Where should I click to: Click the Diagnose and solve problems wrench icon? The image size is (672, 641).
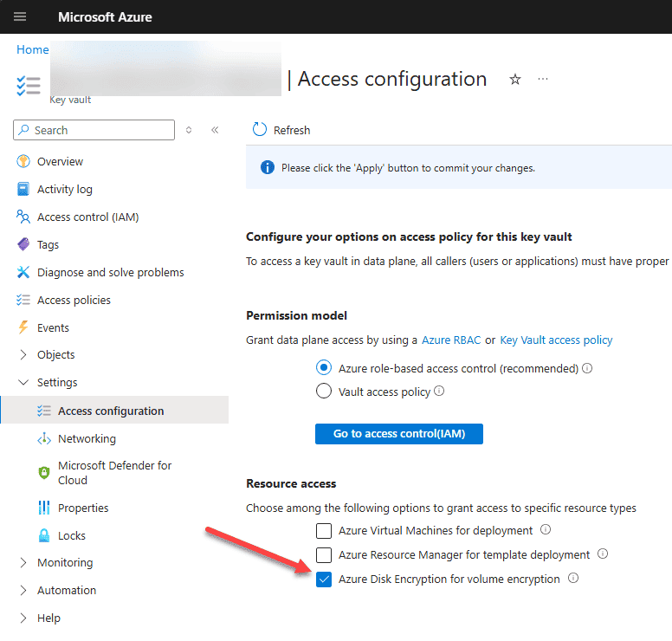click(23, 272)
